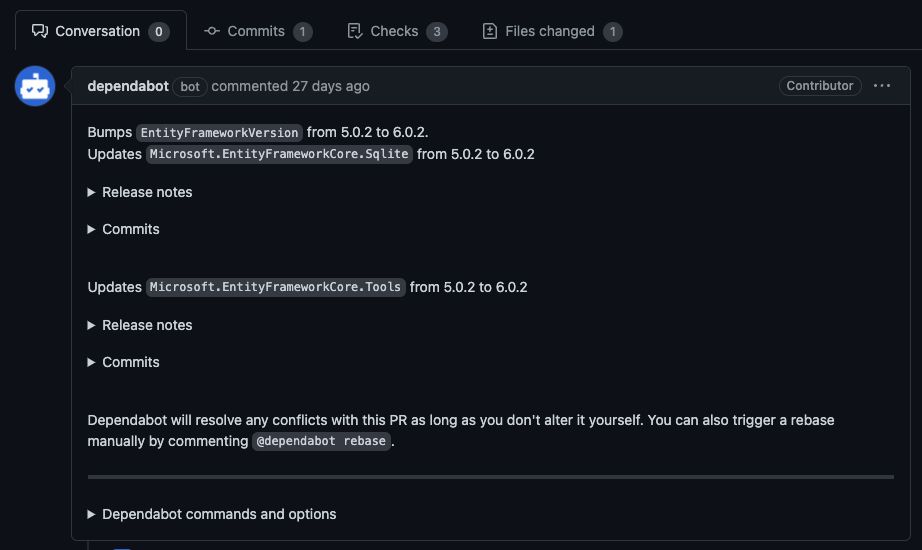This screenshot has width=922, height=550.
Task: Expand Release notes under EntityFrameworkCore.Tools
Action: (140, 325)
